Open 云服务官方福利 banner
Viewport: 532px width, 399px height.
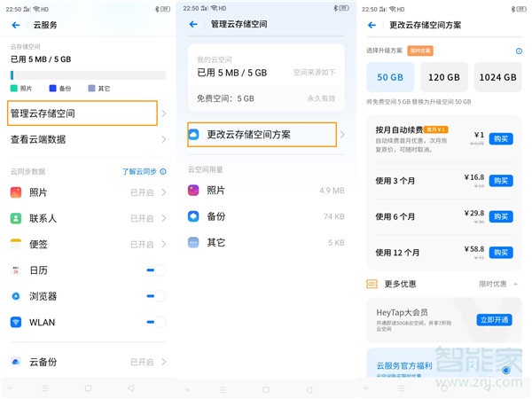point(444,363)
